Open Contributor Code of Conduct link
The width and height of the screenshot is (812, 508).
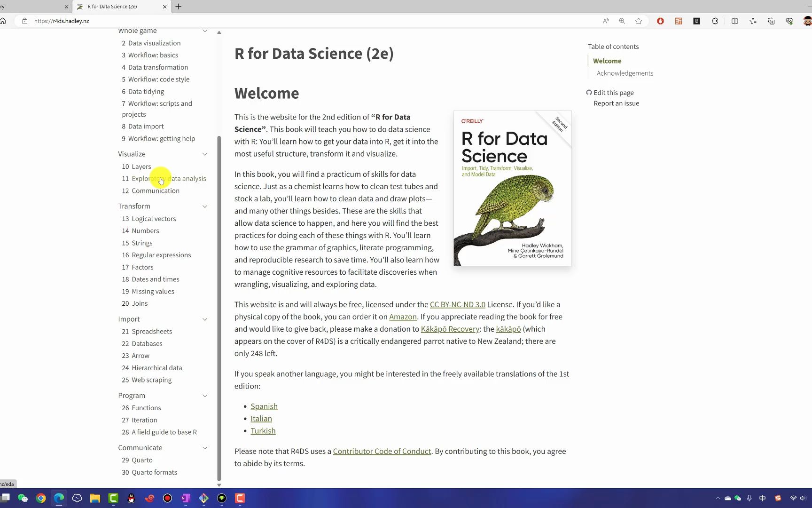click(382, 452)
